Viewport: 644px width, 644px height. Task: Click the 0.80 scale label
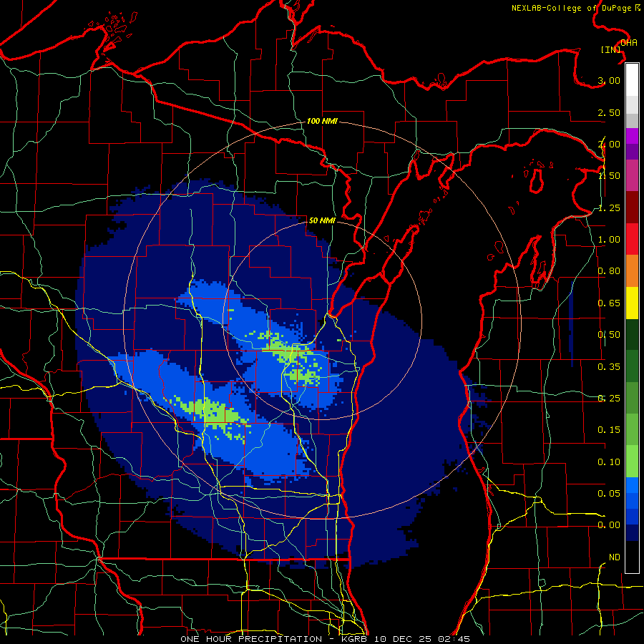coord(609,271)
